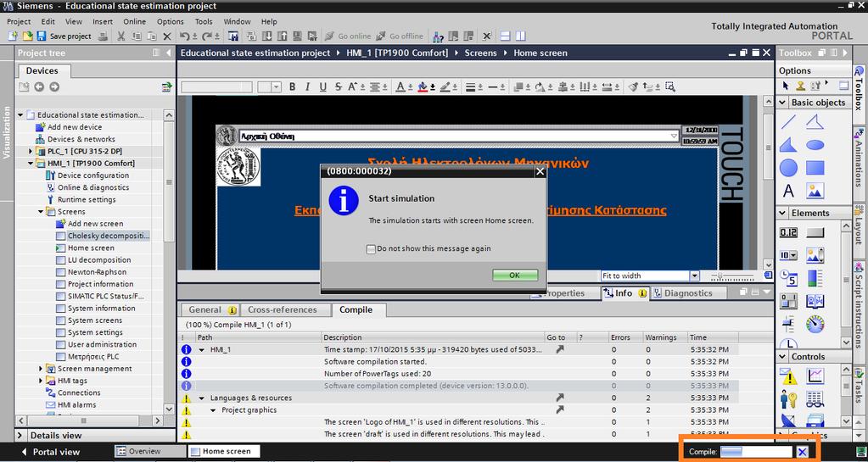Click the Go to arrow for HMI_1 row
Viewport: 868px width, 462px height.
coord(560,350)
